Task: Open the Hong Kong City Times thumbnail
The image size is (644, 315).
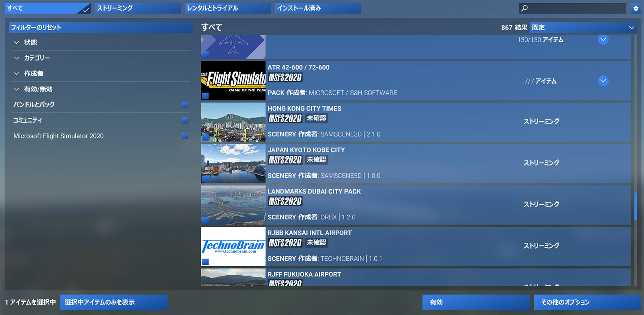Action: [x=233, y=122]
